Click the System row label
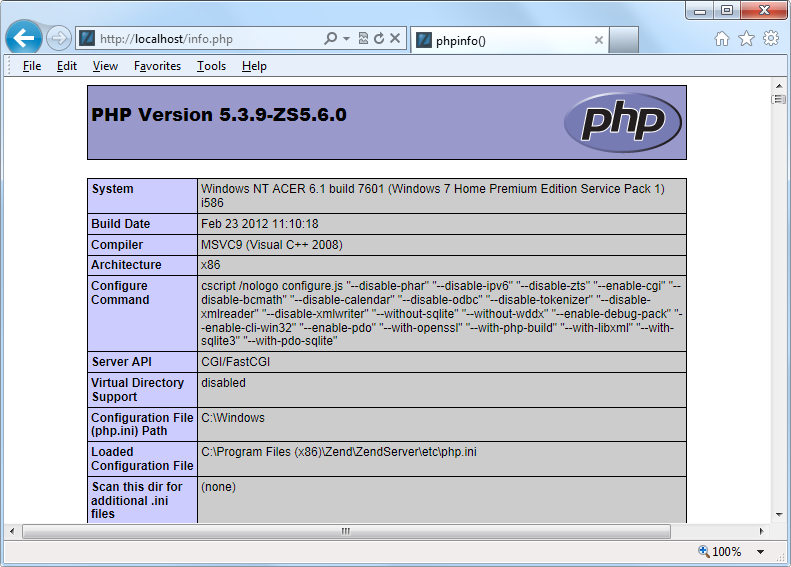The image size is (791, 567). pyautogui.click(x=112, y=189)
